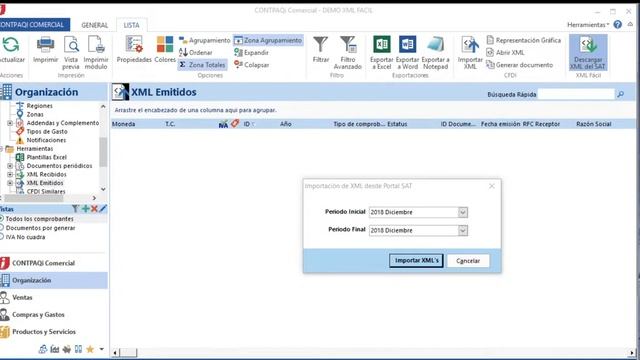Select Notificaciones tree item

[46, 140]
